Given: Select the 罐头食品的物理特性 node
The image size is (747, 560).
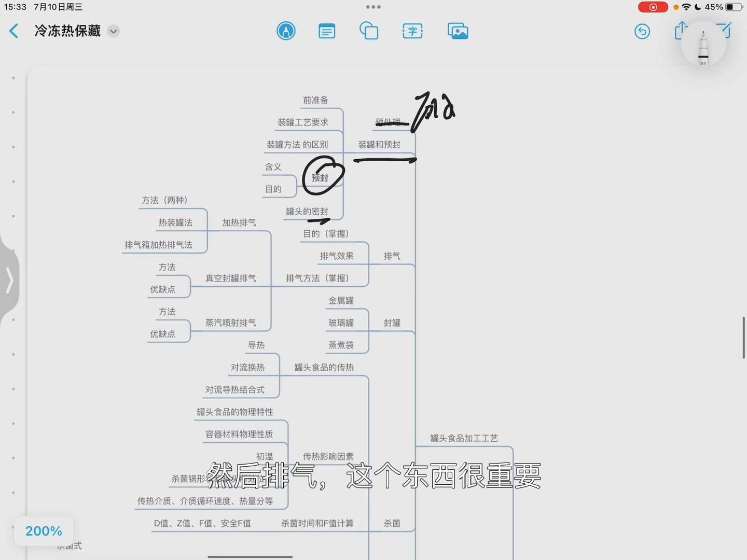Looking at the screenshot, I should coord(235,412).
